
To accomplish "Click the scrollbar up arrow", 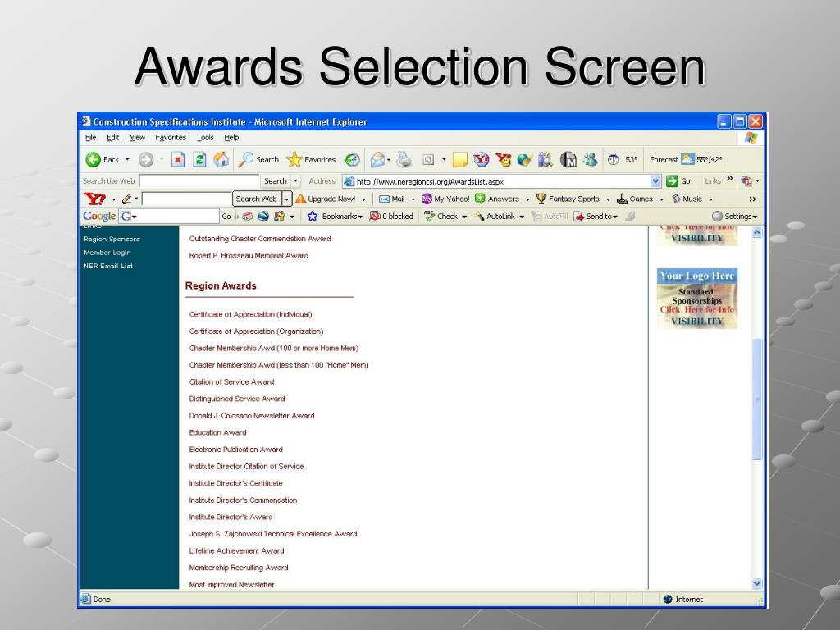I will tap(757, 232).
